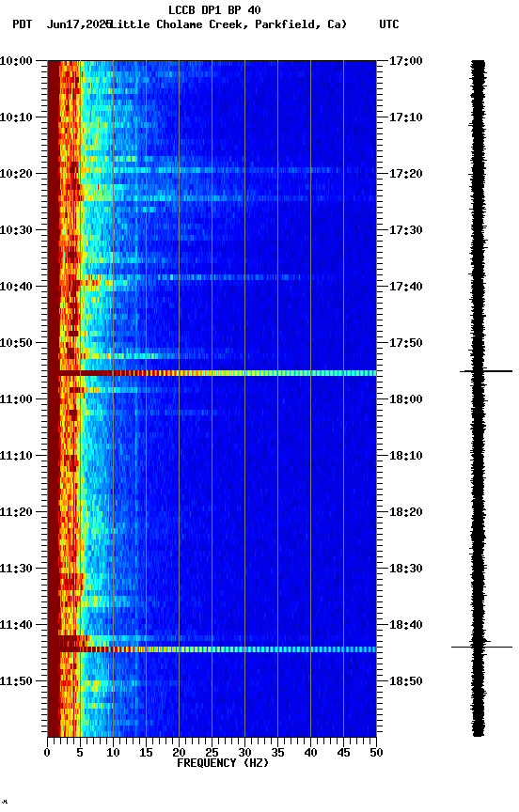Image resolution: width=519 pixels, height=812 pixels.
Task: Click the 40 Hz axis label
Action: [310, 753]
